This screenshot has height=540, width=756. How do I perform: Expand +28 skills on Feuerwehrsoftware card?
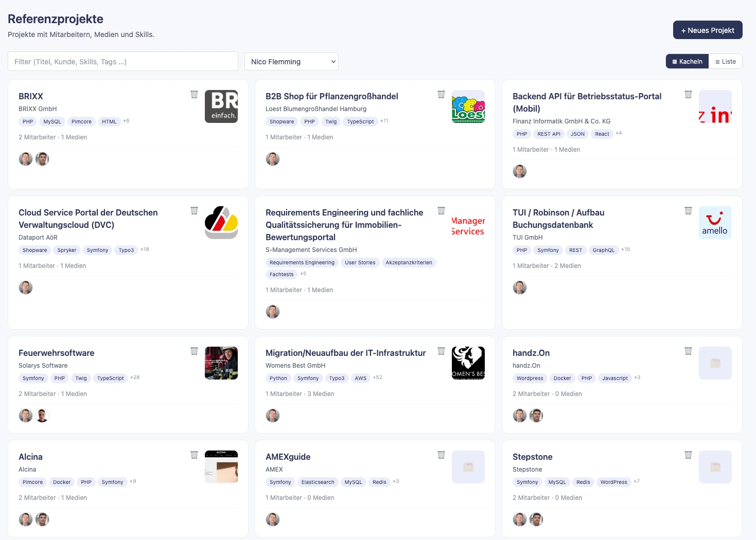click(135, 377)
